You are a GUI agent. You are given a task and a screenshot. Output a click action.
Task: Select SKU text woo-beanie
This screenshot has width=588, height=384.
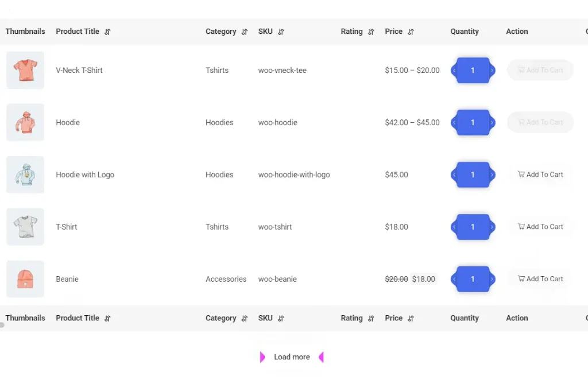277,279
